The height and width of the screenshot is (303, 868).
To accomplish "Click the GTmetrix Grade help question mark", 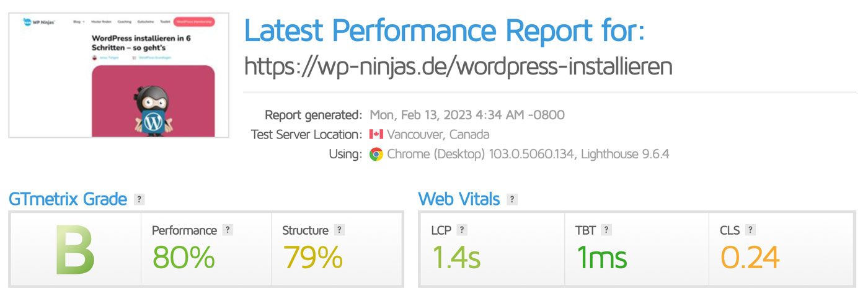I will coord(139,199).
